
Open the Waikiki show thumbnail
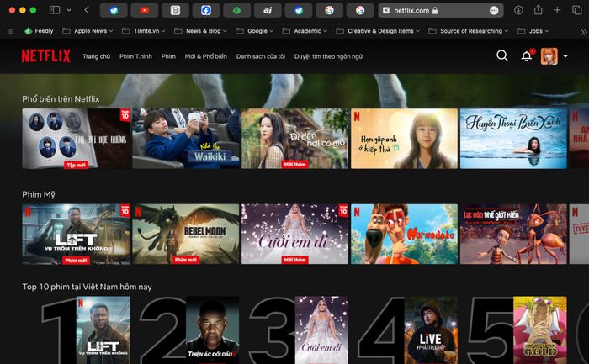tap(186, 139)
